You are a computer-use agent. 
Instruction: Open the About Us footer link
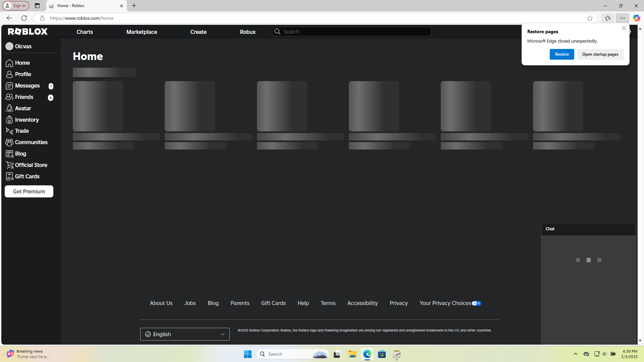161,303
